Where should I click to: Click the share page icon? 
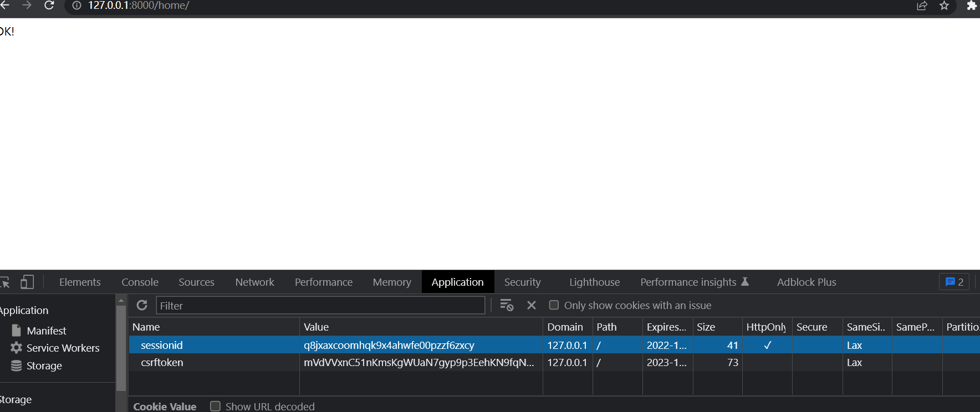tap(922, 6)
